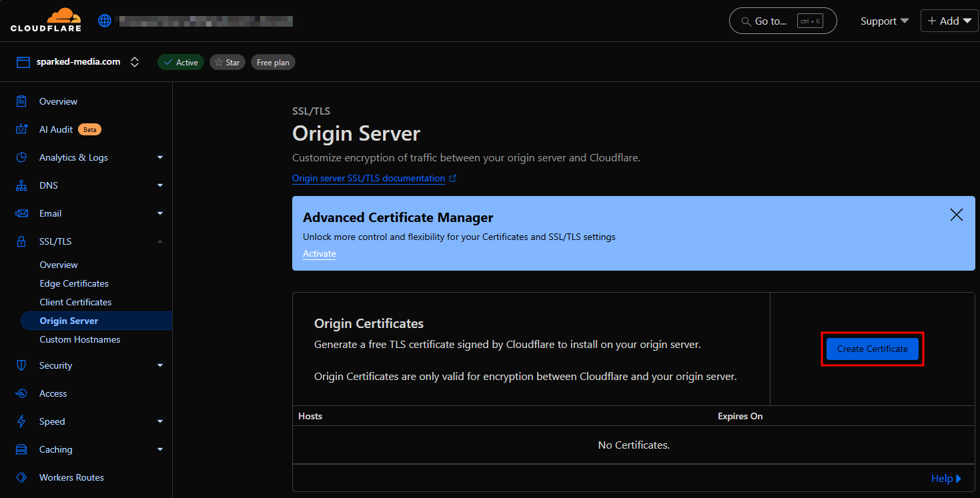980x498 pixels.
Task: Close the Advanced Certificate Manager banner
Action: coord(957,215)
